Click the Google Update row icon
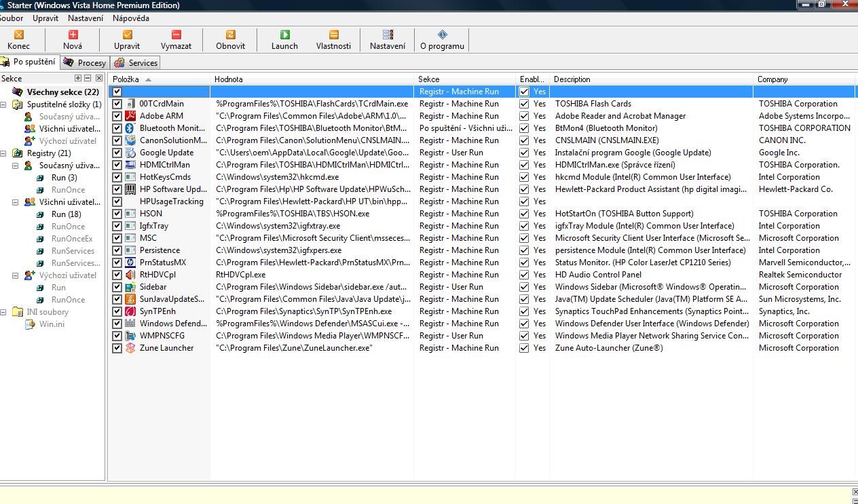 pyautogui.click(x=131, y=153)
